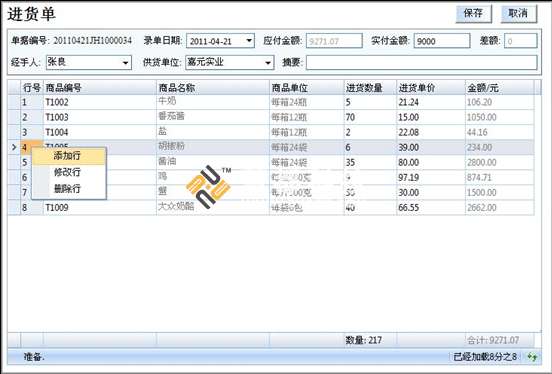The image size is (552, 374).
Task: Click the 保存 button
Action: [473, 14]
